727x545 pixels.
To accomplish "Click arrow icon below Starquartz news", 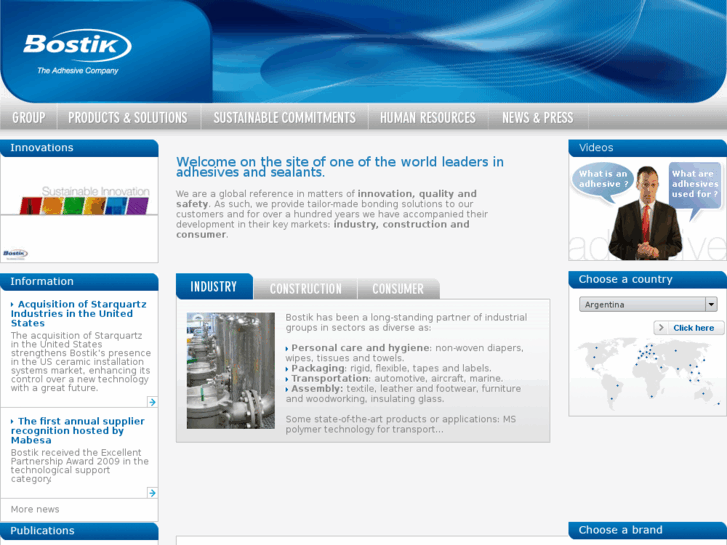I will 152,402.
